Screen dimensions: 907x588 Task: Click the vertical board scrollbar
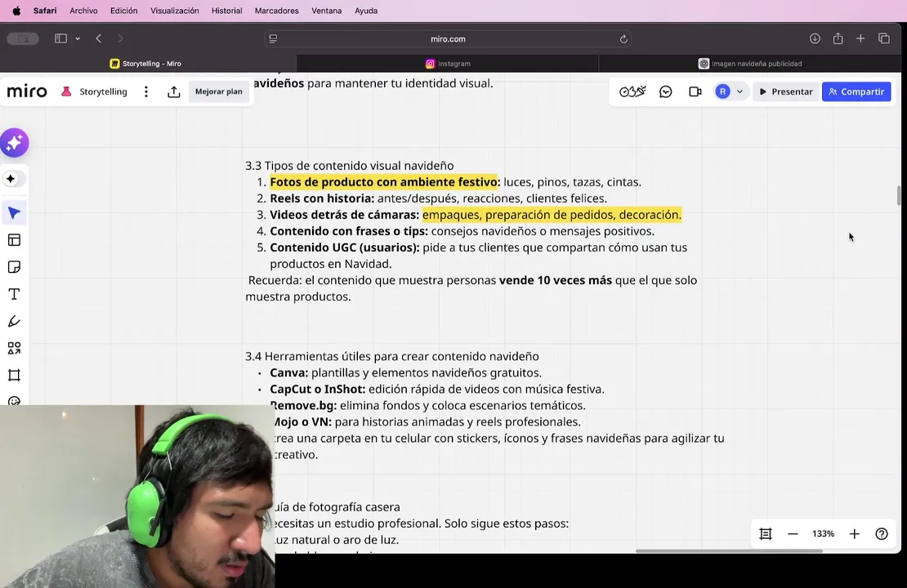(x=898, y=195)
